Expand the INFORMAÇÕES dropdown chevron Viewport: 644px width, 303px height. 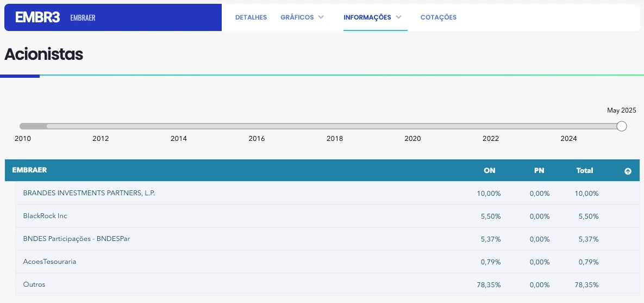pyautogui.click(x=398, y=17)
